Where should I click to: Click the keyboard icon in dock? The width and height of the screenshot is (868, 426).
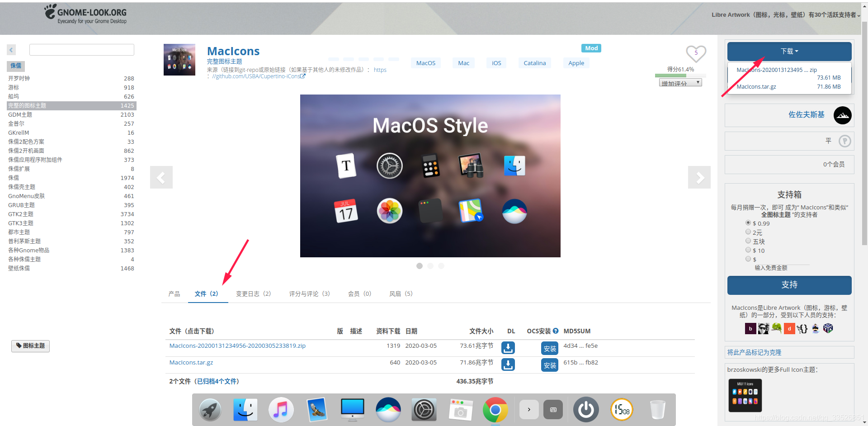(553, 410)
